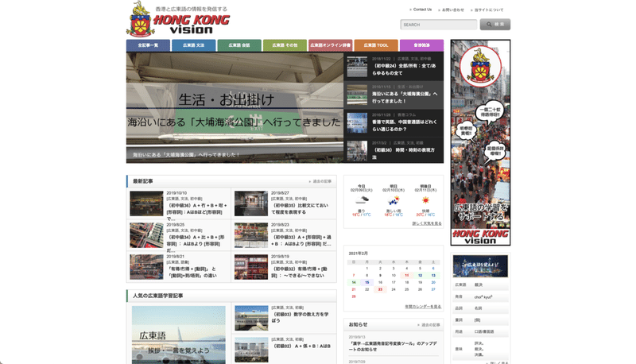Click the 発音 row in word panel

[480, 296]
